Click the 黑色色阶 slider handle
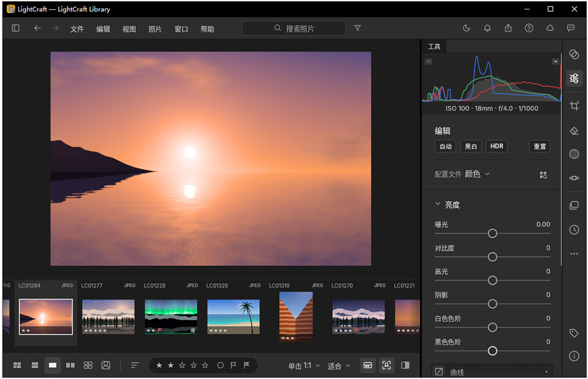This screenshot has height=379, width=588. [492, 351]
